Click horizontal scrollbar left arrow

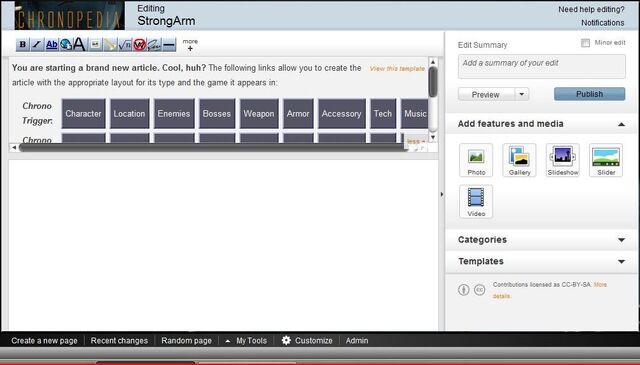pos(14,148)
